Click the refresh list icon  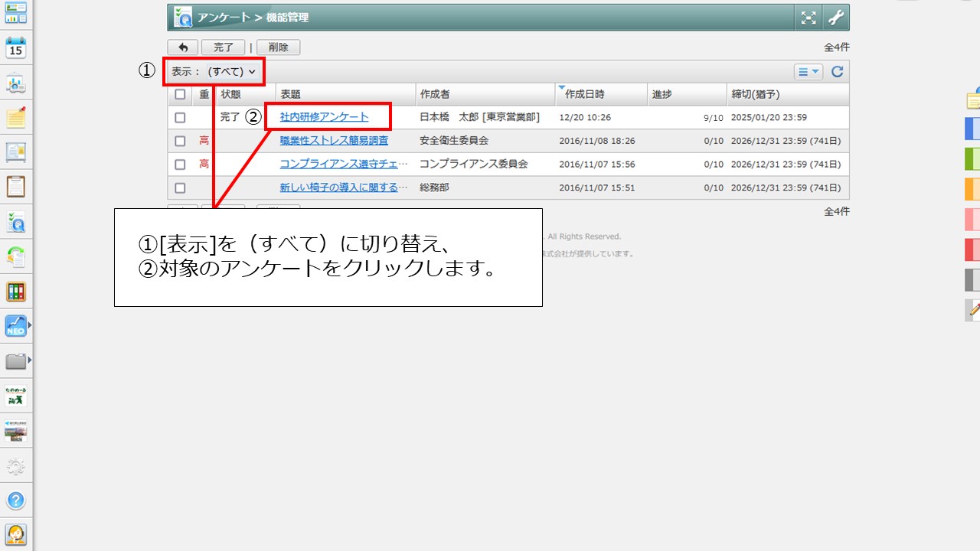838,71
